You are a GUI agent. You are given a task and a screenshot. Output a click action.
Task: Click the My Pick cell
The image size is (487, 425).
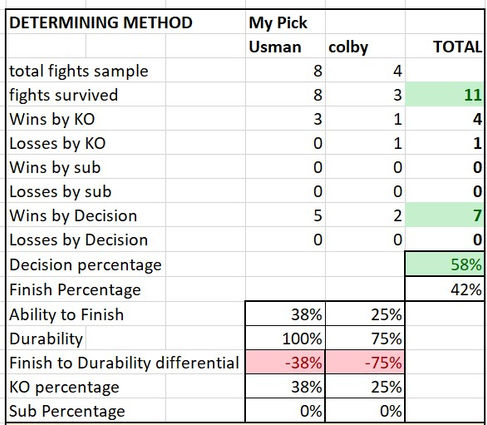[285, 22]
